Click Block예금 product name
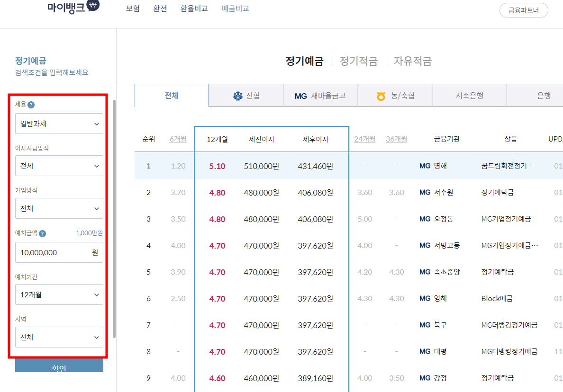Viewport: 563px width, 392px height. pos(497,298)
